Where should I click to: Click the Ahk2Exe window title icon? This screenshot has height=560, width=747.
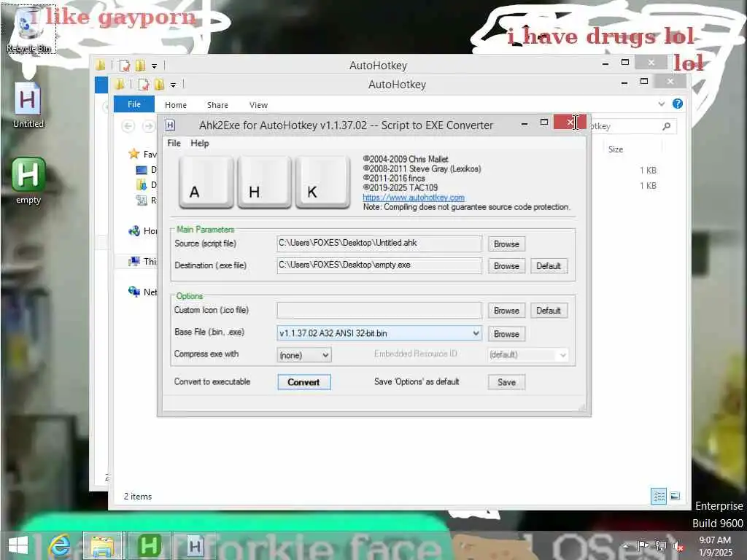coord(170,125)
